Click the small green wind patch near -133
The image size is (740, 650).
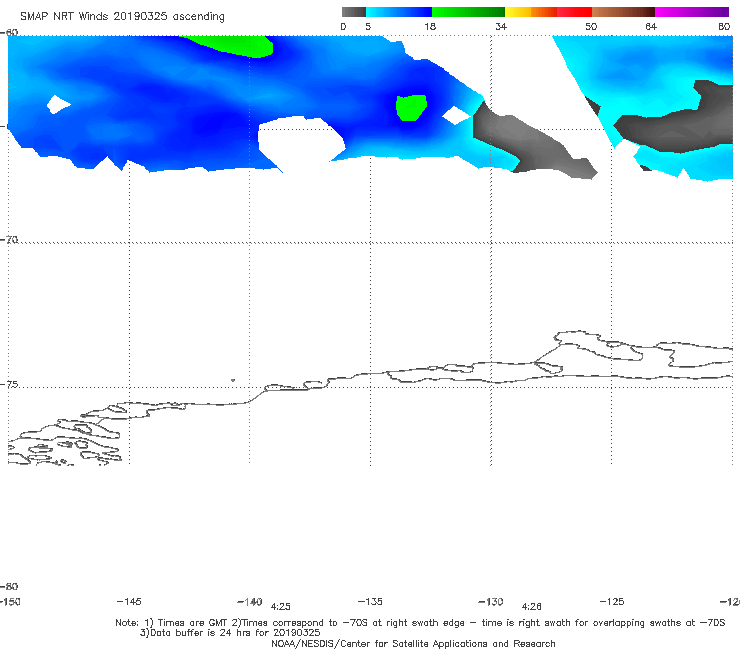(411, 108)
